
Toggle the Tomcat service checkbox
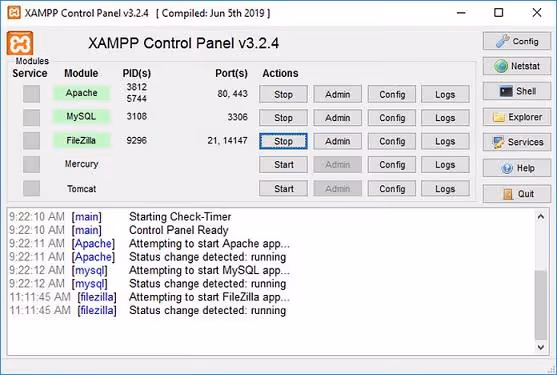click(32, 188)
